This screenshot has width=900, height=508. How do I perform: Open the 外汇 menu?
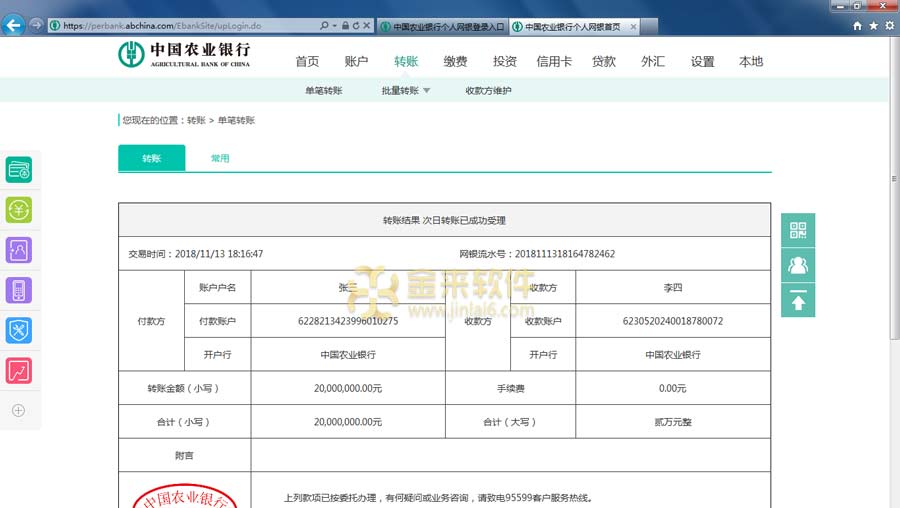tap(653, 61)
